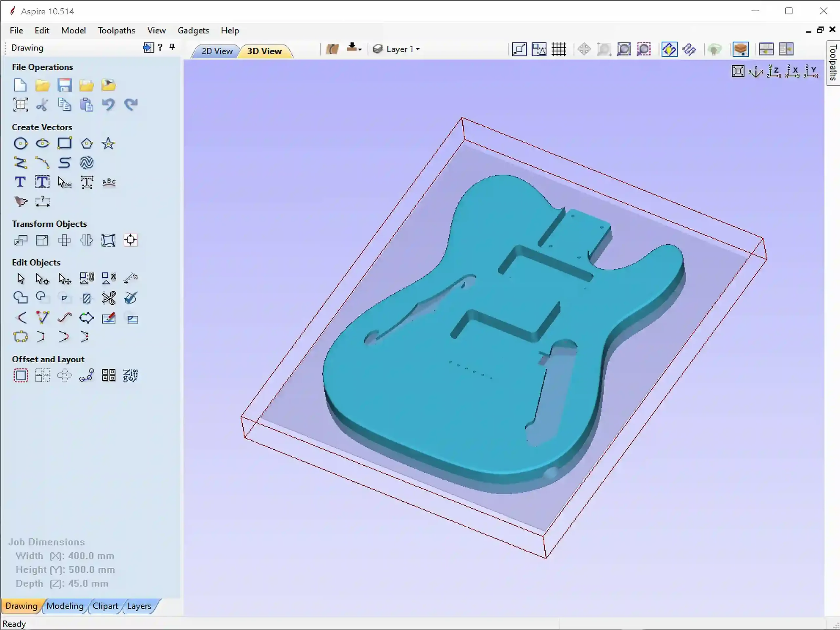The height and width of the screenshot is (630, 840).
Task: Toggle material block display
Action: click(x=741, y=49)
